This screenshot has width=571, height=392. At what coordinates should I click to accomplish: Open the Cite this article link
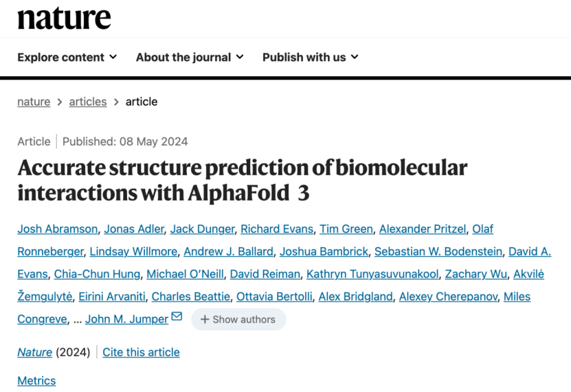tap(141, 352)
